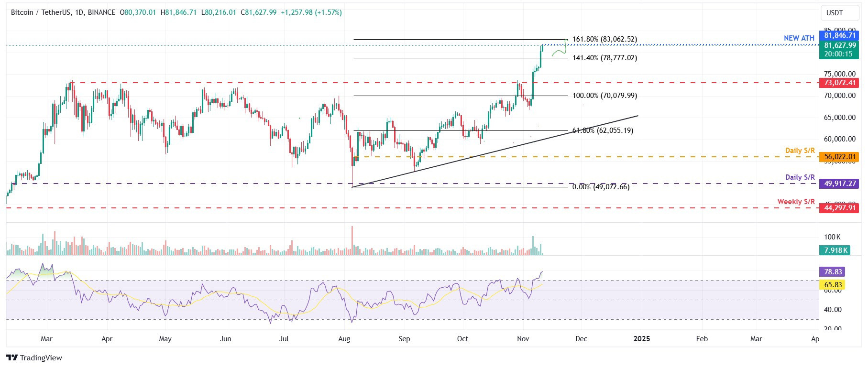
Task: Click the +1,257.98 (+1.57%) change value
Action: pos(311,12)
